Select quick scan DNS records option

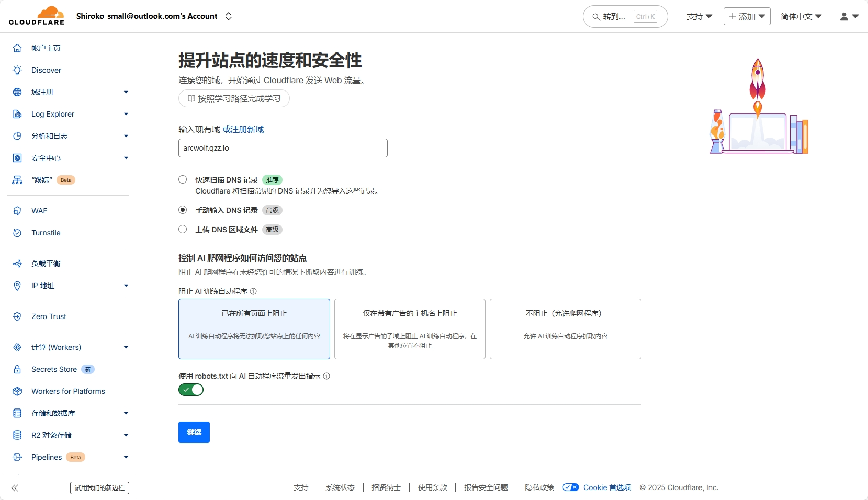(183, 179)
